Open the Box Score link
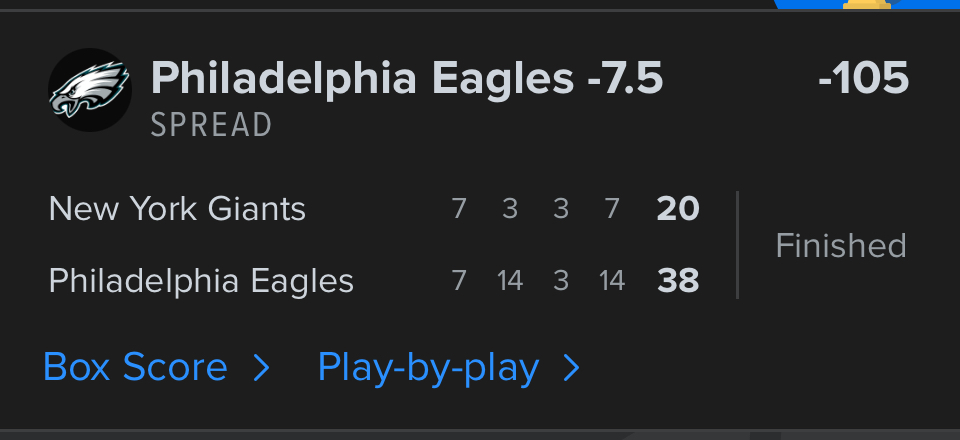960x440 pixels. [136, 368]
